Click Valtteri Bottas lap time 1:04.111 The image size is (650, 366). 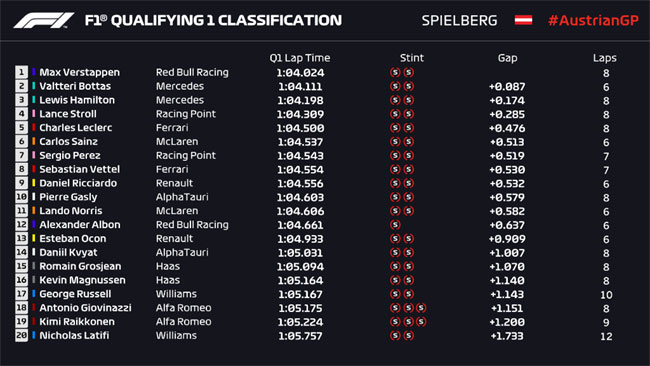pos(300,86)
